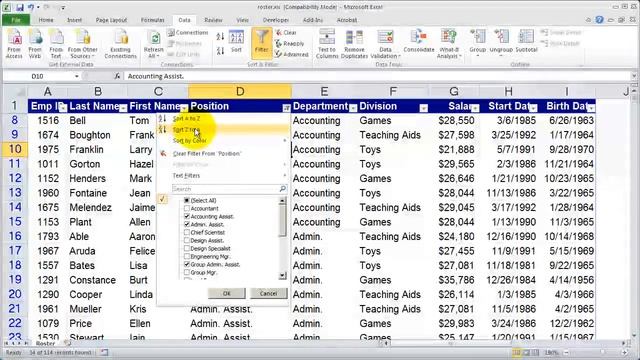The height and width of the screenshot is (360, 640).
Task: Click the Sort A to Z ribbon icon
Action: pos(220,37)
